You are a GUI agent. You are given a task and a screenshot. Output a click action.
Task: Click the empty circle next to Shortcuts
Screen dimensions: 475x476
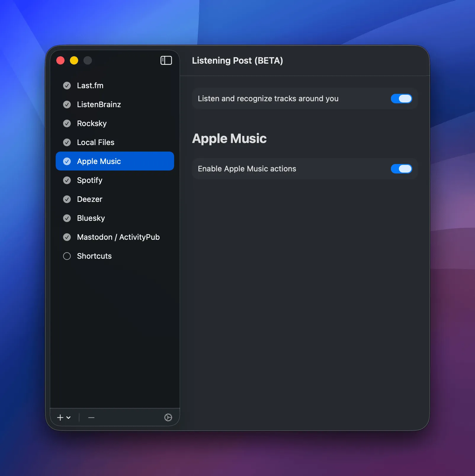pyautogui.click(x=67, y=256)
